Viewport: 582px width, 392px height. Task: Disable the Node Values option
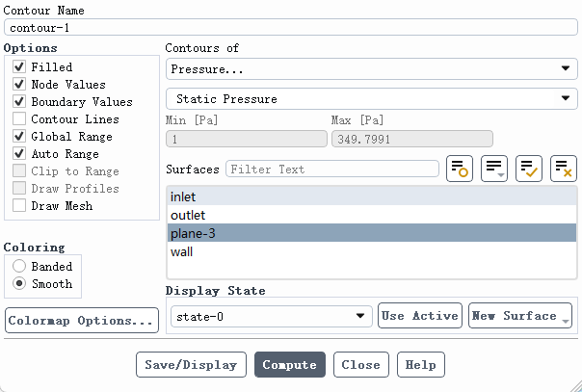19,85
